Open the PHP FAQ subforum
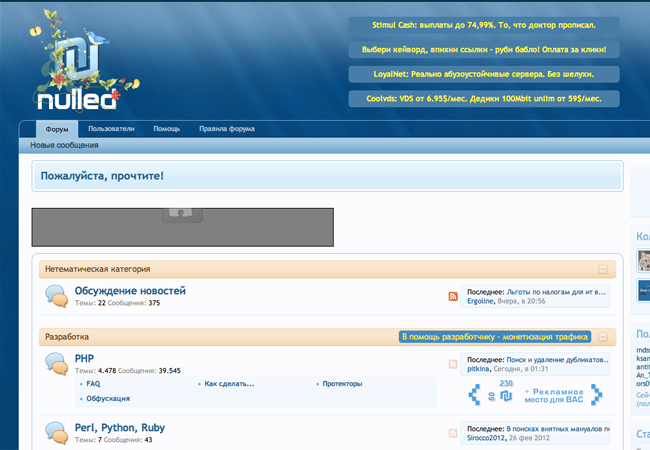Image resolution: width=650 pixels, height=450 pixels. coord(93,383)
